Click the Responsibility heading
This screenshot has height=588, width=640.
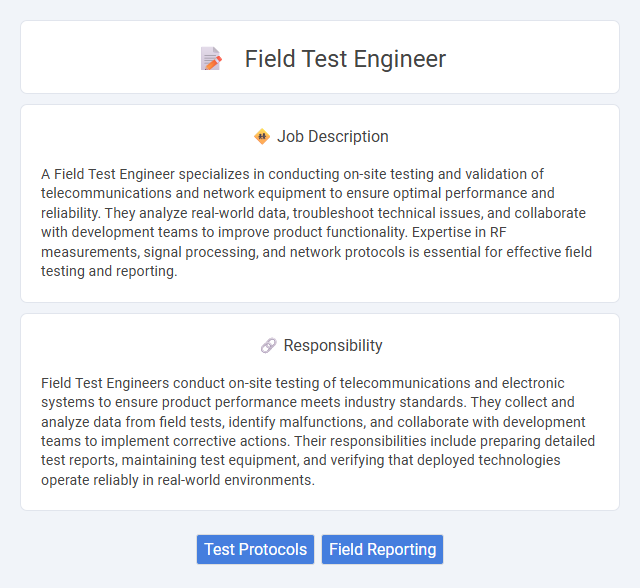pyautogui.click(x=333, y=346)
